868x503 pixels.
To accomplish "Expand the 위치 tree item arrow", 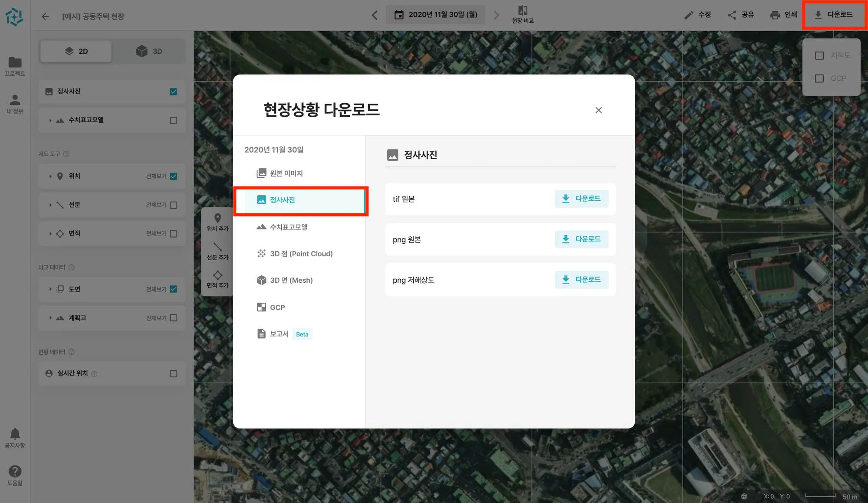I will (x=50, y=176).
